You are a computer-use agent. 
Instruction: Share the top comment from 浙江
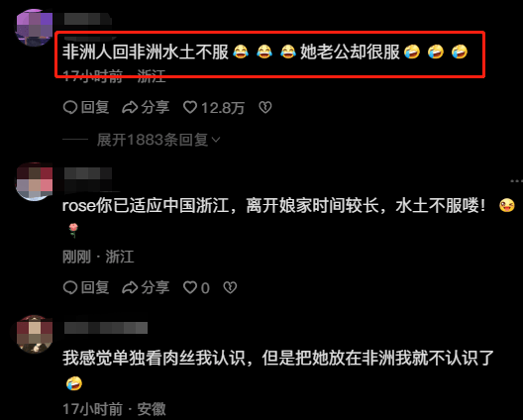[146, 107]
